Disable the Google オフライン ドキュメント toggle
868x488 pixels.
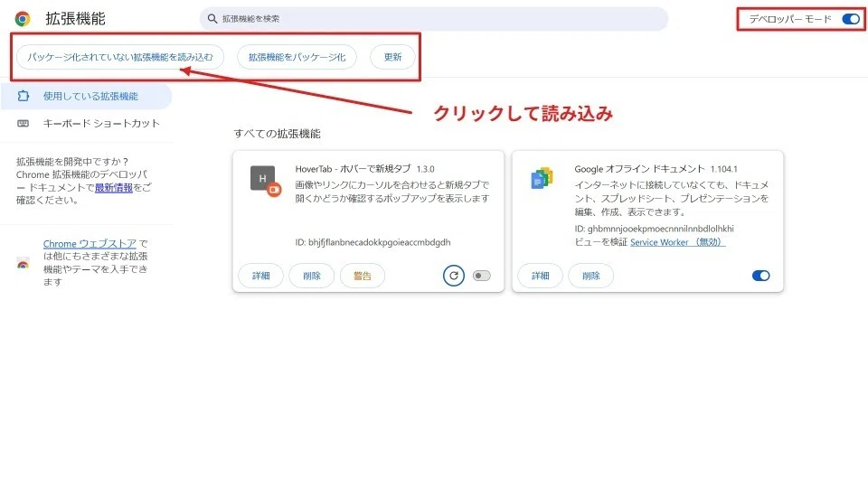(x=761, y=276)
